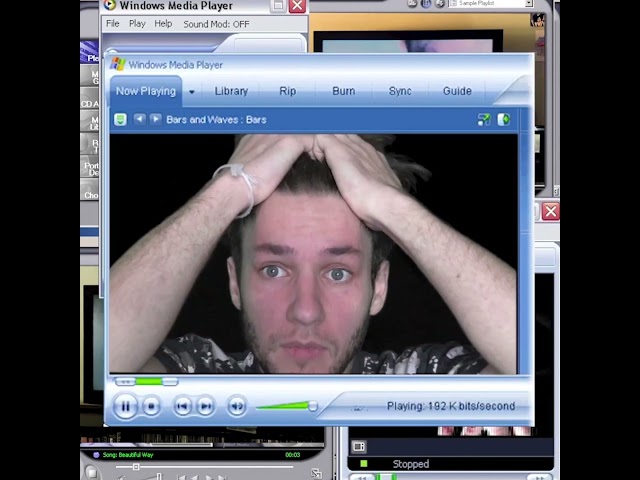Click the 'Bars and Waves : Bars' label
Viewport: 640px width, 480px height.
click(216, 120)
